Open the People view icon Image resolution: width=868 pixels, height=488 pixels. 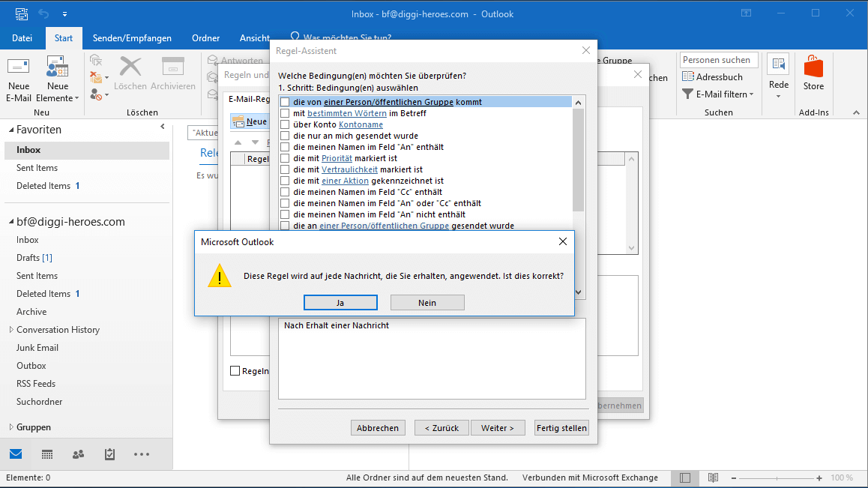coord(78,454)
